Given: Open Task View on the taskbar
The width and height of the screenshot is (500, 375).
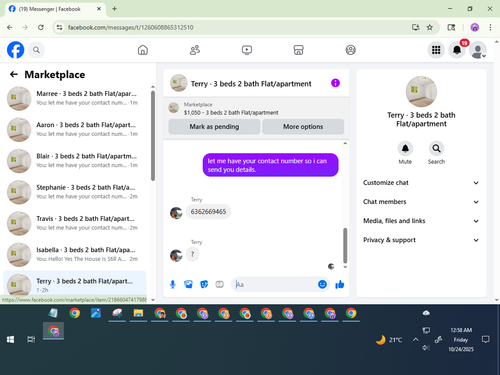Looking at the screenshot, I should point(31,339).
